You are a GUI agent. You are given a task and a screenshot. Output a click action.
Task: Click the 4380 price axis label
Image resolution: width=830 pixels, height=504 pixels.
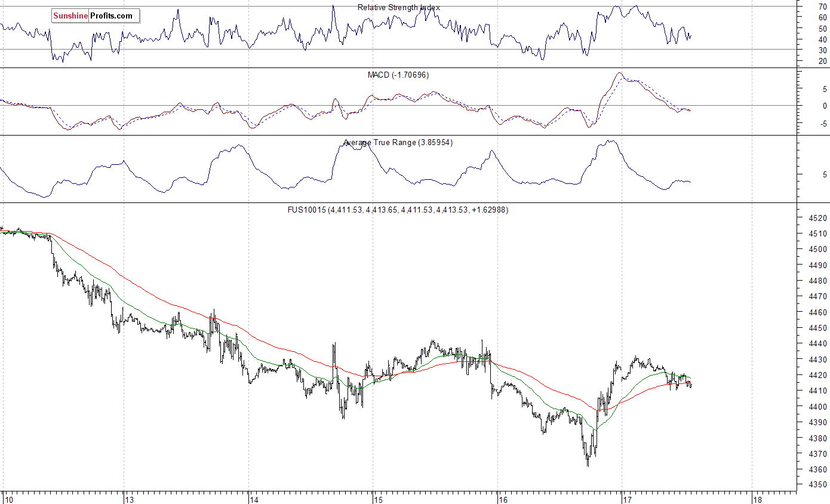tap(817, 438)
